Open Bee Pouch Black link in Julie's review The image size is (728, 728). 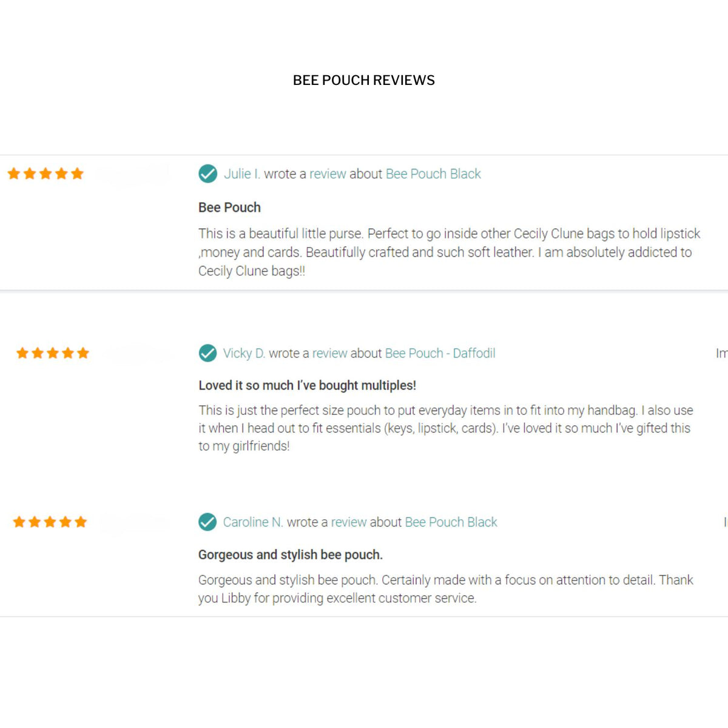(x=433, y=174)
